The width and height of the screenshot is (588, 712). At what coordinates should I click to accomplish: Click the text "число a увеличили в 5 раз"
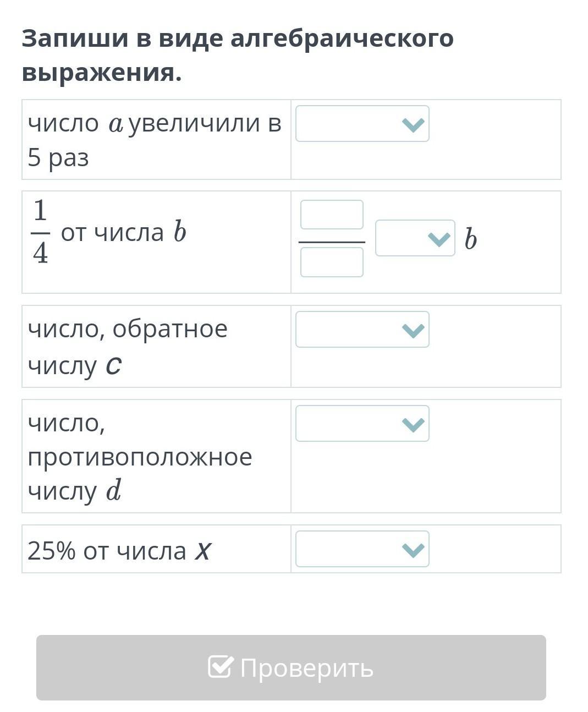[154, 140]
